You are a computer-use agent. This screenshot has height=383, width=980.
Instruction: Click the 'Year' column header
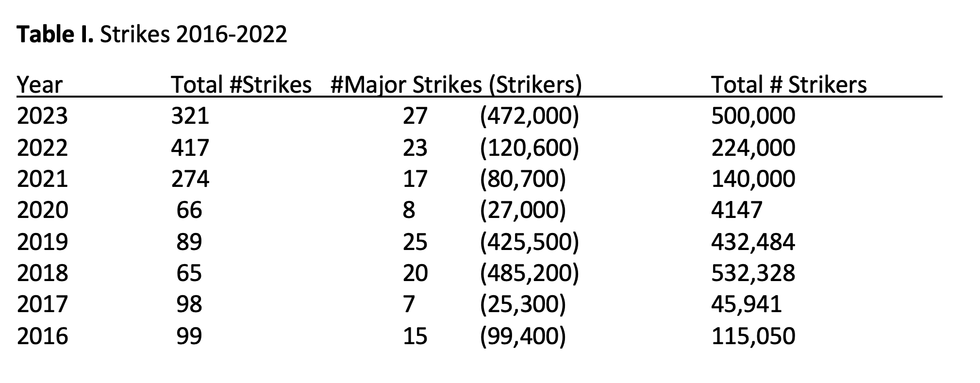(40, 85)
